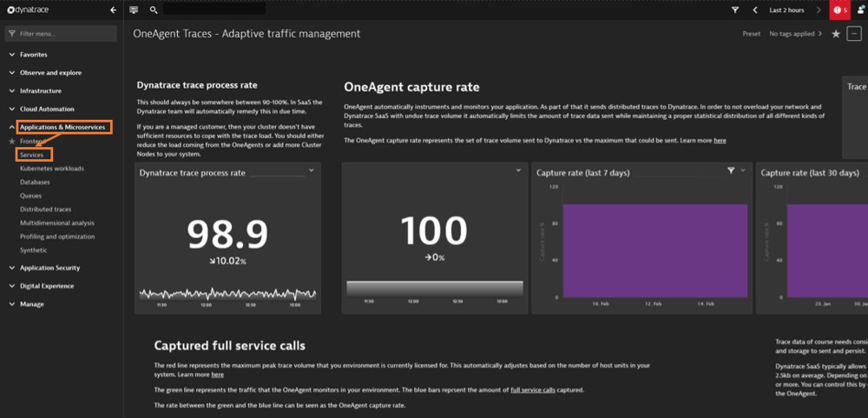The image size is (868, 418).
Task: Expand the Digital Experience section
Action: (42, 286)
